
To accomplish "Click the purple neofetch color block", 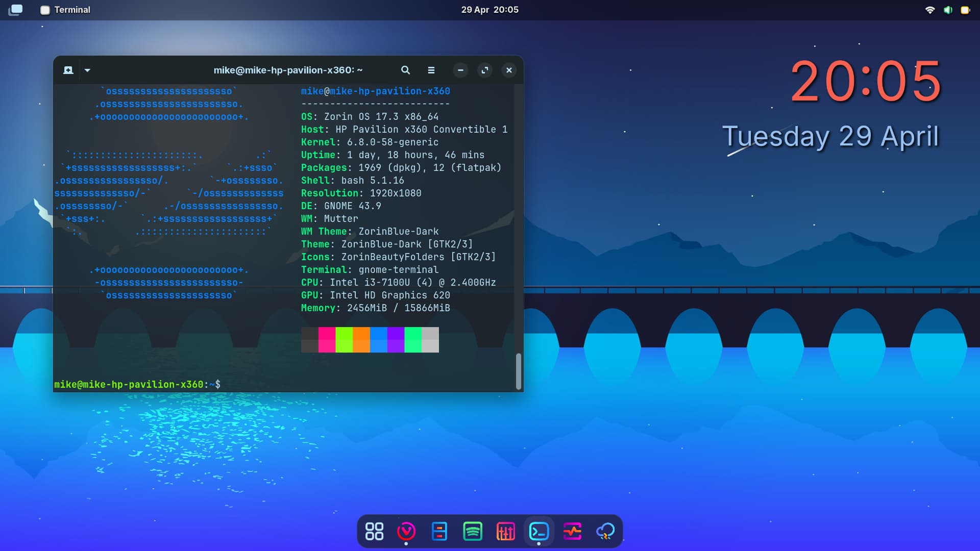I will (x=396, y=340).
